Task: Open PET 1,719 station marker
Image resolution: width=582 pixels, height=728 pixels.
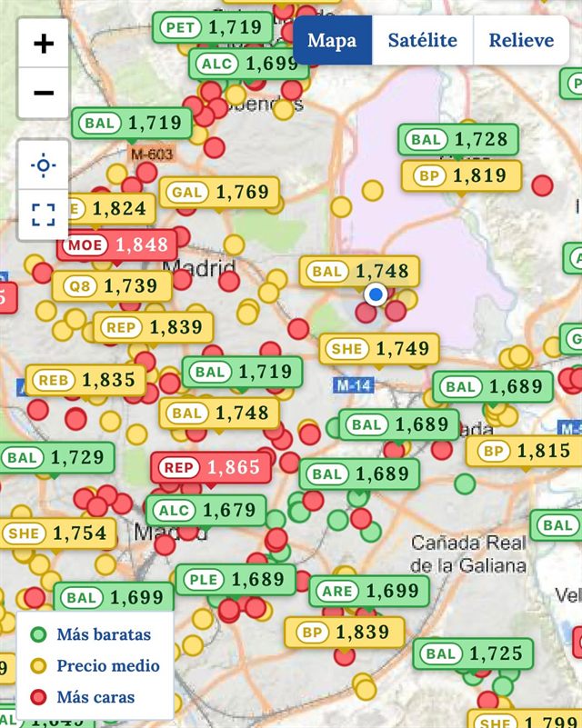Action: tap(213, 28)
